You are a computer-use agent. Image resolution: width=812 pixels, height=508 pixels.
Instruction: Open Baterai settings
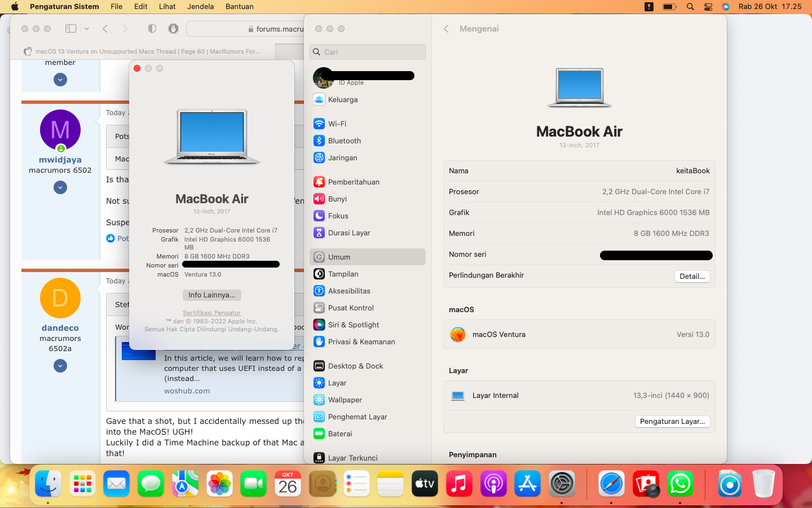click(367, 433)
